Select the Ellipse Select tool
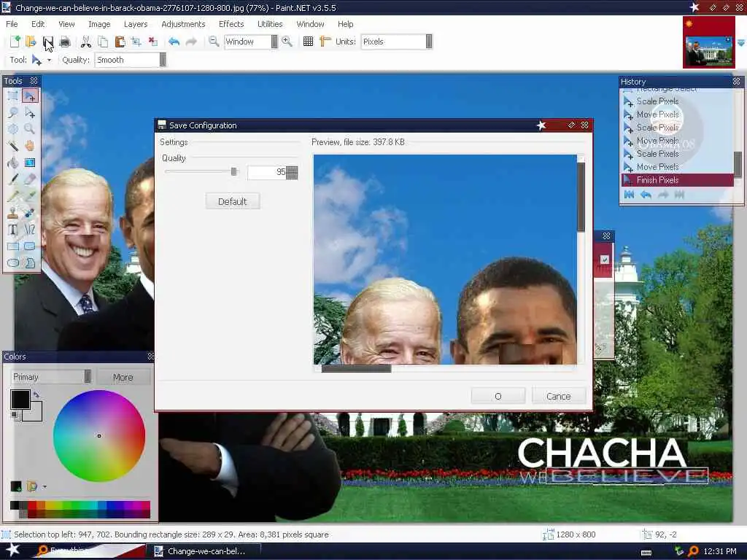Image resolution: width=747 pixels, height=560 pixels. pos(13,129)
